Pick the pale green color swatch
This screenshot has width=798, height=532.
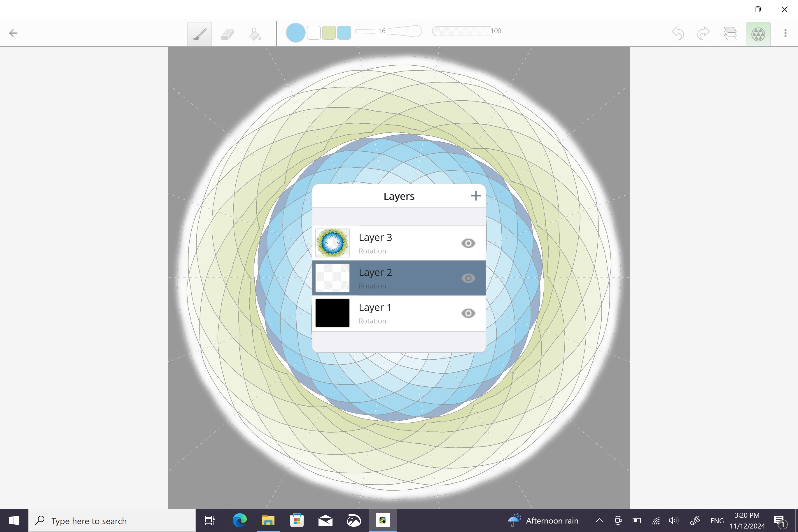(329, 33)
